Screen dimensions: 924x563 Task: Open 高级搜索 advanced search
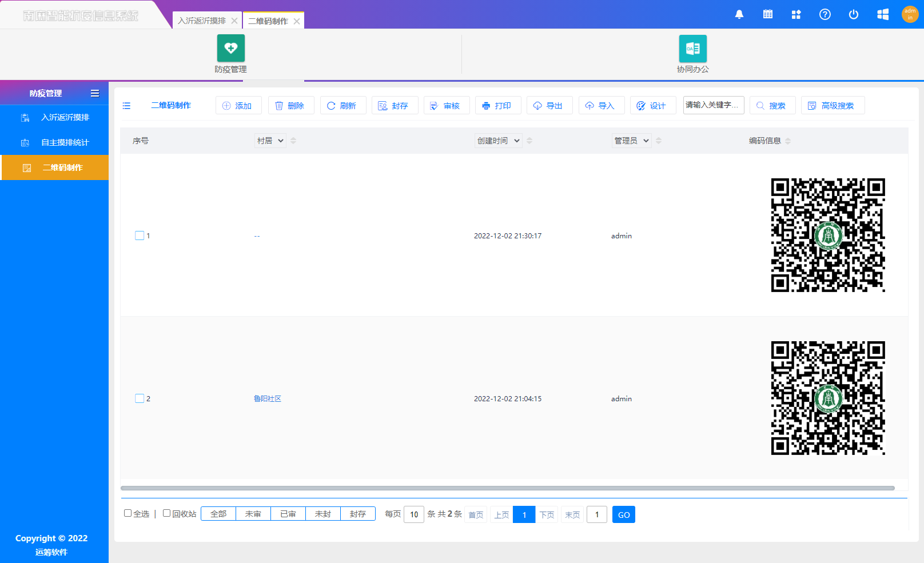click(833, 105)
